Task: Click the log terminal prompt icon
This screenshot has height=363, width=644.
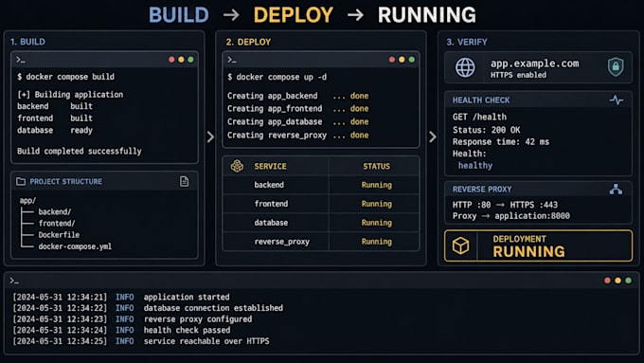Action: coord(14,281)
